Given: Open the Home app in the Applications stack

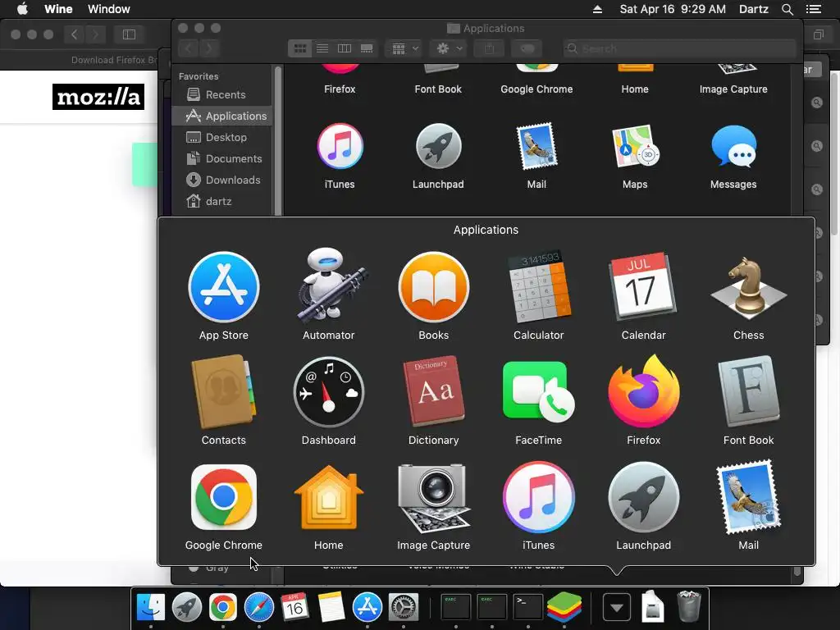Looking at the screenshot, I should pos(329,497).
